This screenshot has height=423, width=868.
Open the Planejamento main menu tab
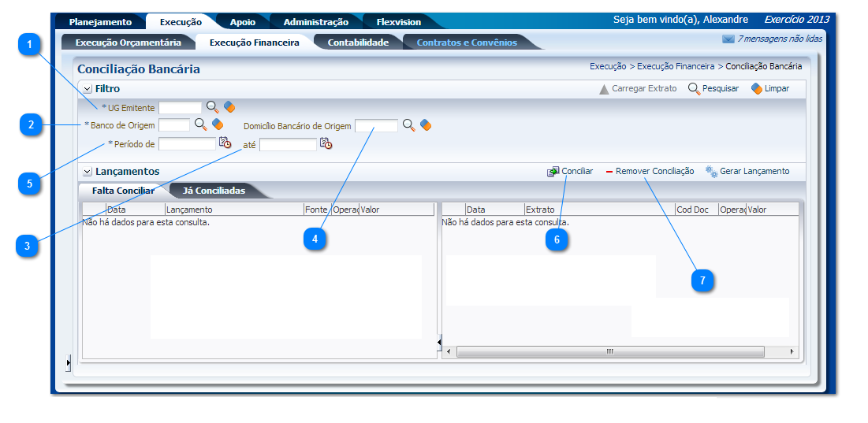(100, 22)
